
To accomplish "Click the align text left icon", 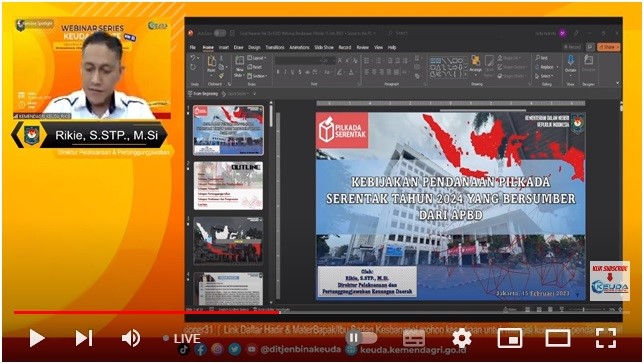I will pos(366,72).
